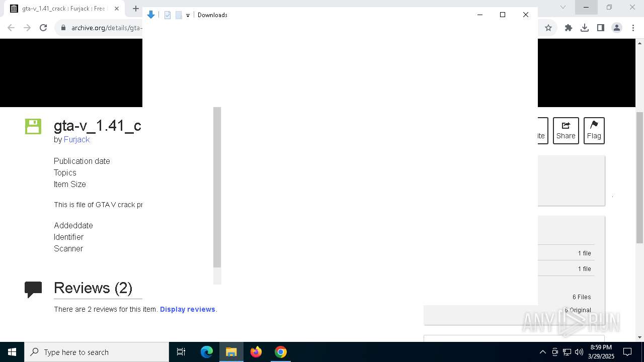Click the 6 Files download count

[582, 297]
